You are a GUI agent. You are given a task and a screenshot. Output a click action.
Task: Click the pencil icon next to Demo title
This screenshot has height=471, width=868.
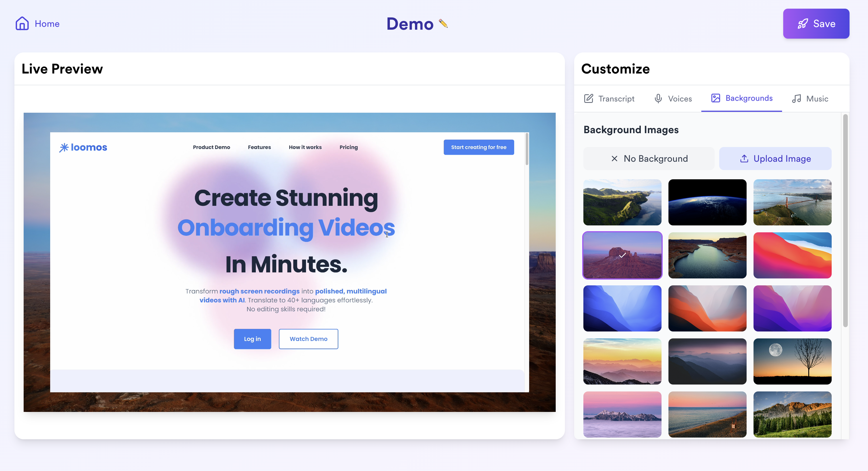(x=443, y=23)
